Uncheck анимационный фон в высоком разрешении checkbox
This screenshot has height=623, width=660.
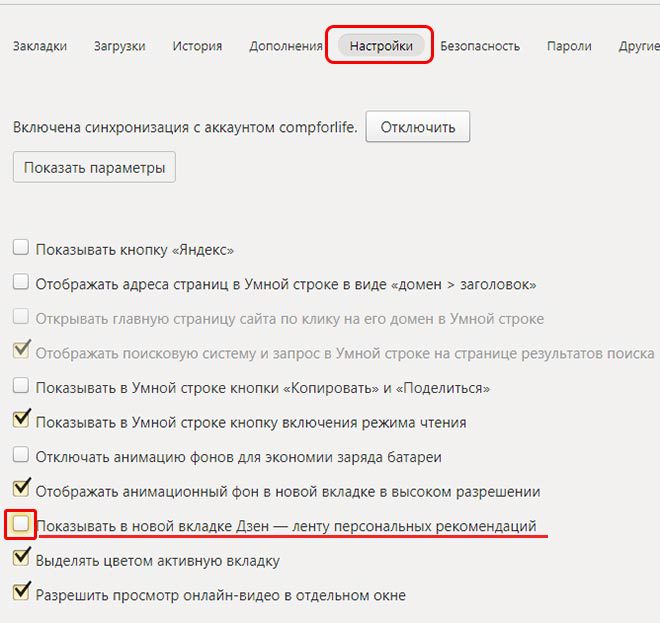click(x=21, y=488)
